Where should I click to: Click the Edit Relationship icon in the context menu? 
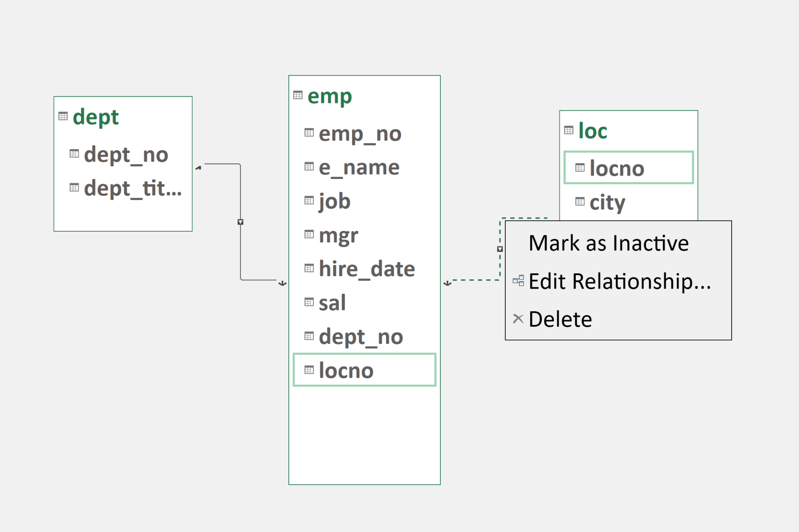click(518, 280)
